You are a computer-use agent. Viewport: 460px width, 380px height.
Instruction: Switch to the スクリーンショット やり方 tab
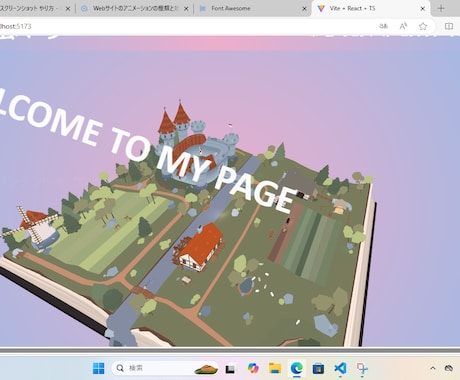point(35,9)
